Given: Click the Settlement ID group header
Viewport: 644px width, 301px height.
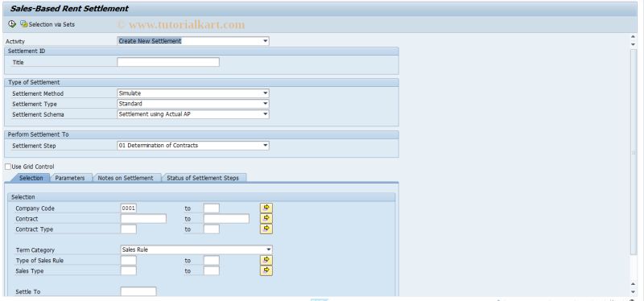Looking at the screenshot, I should pos(201,52).
